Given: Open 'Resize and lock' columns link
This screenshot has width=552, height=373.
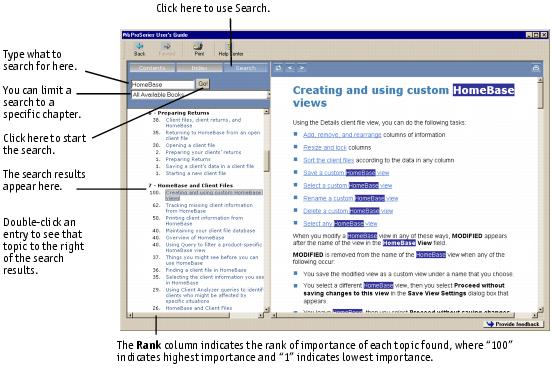Looking at the screenshot, I should pyautogui.click(x=325, y=147).
